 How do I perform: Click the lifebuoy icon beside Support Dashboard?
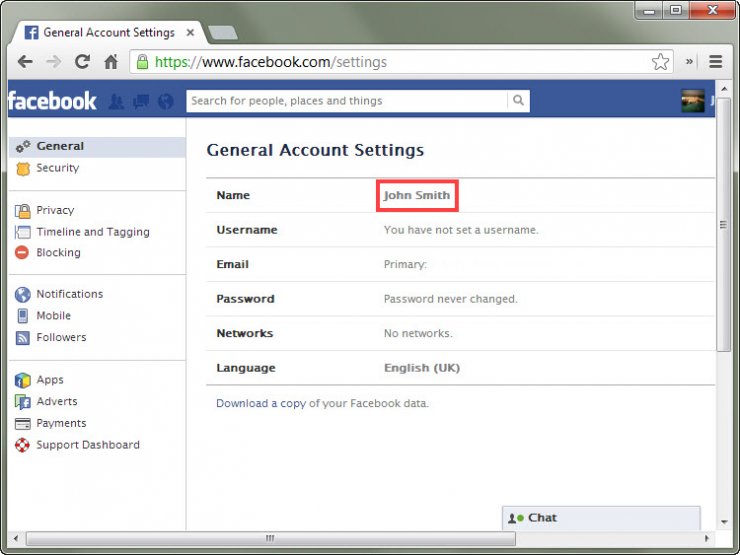[22, 445]
